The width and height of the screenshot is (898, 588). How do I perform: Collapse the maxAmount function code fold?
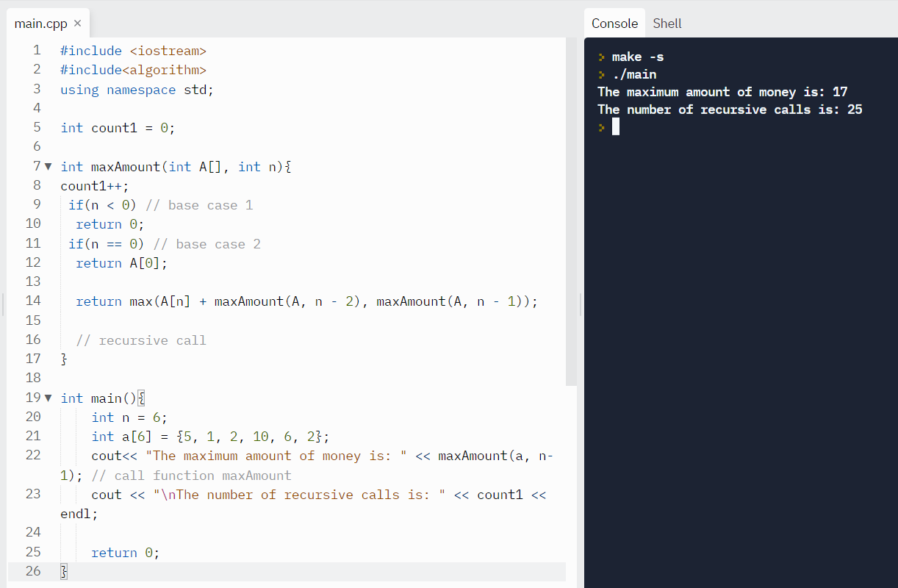click(x=47, y=166)
